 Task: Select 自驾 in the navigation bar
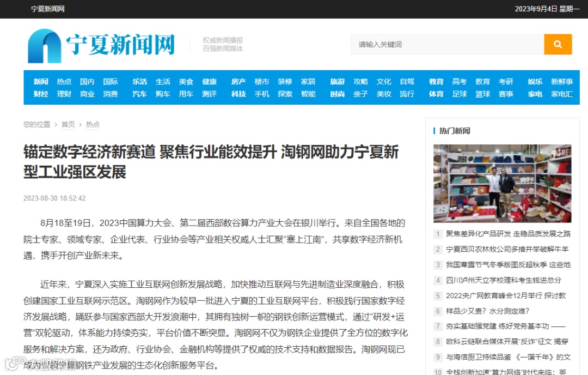407,81
